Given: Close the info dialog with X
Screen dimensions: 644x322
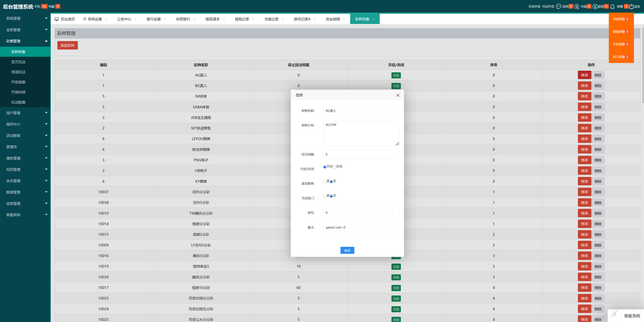Looking at the screenshot, I should 398,95.
